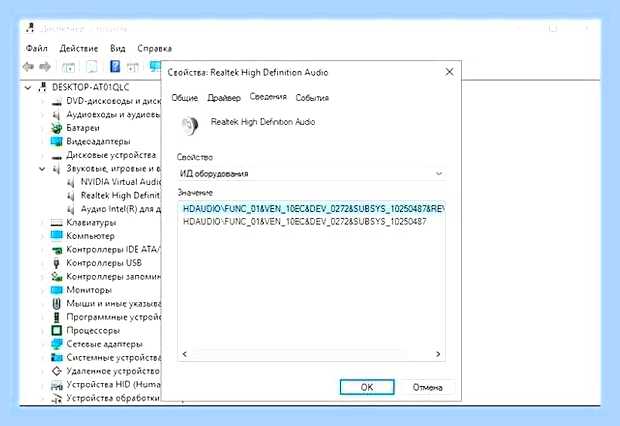Click the speaker icon in properties dialog
The width and height of the screenshot is (620, 426).
coord(190,125)
